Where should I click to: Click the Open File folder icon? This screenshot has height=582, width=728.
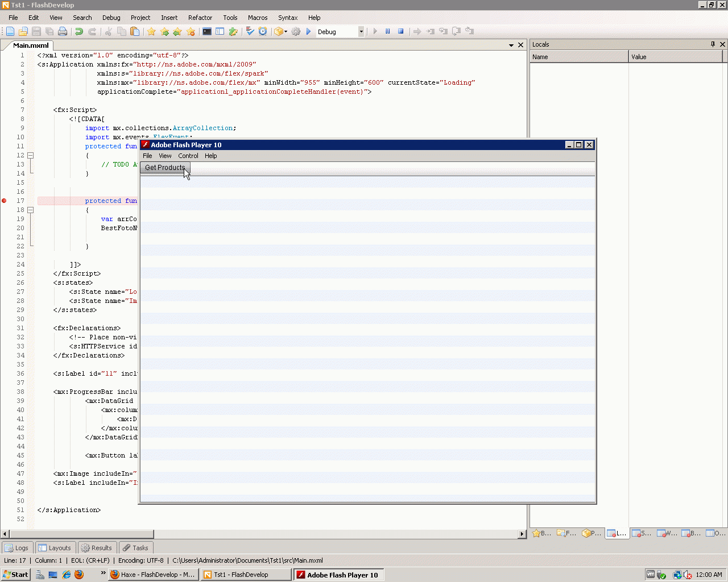click(23, 32)
